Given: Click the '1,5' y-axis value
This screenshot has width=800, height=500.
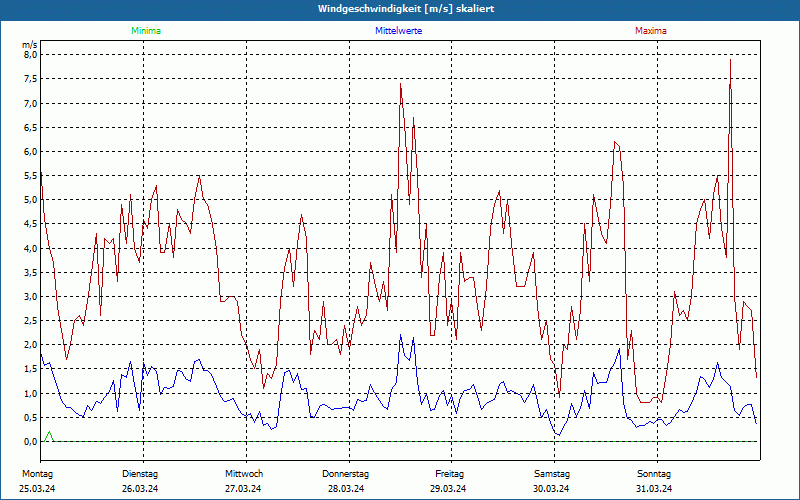Looking at the screenshot, I should [31, 369].
